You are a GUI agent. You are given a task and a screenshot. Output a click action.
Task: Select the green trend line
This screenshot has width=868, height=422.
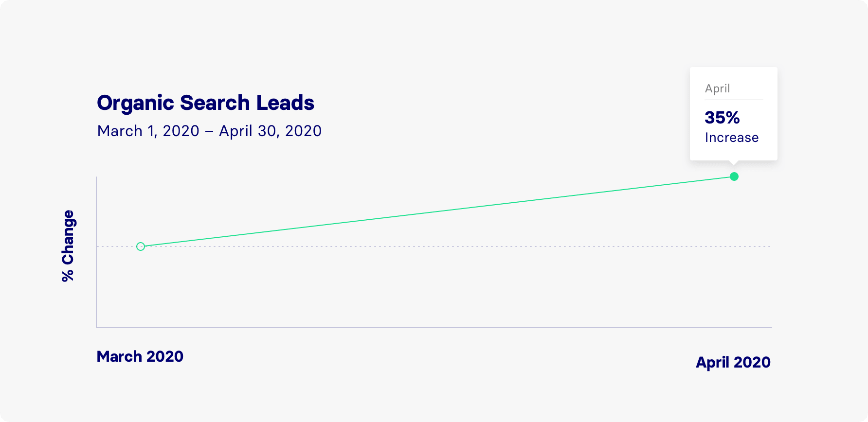[x=438, y=211]
